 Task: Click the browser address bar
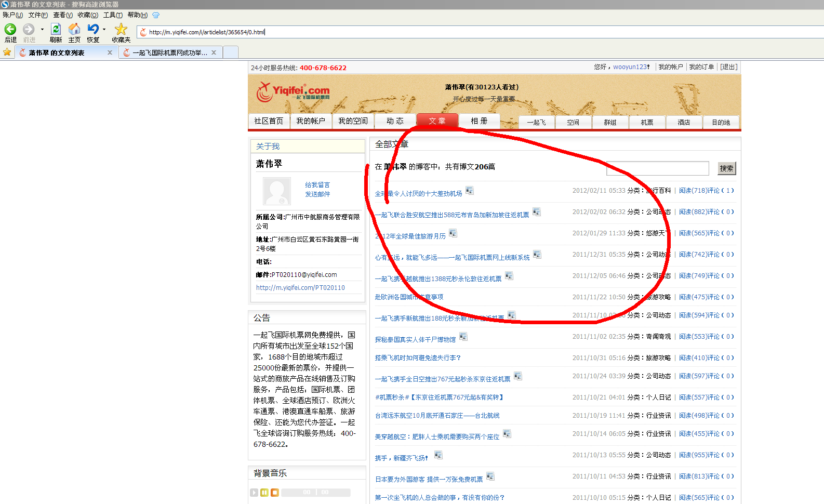[481, 32]
